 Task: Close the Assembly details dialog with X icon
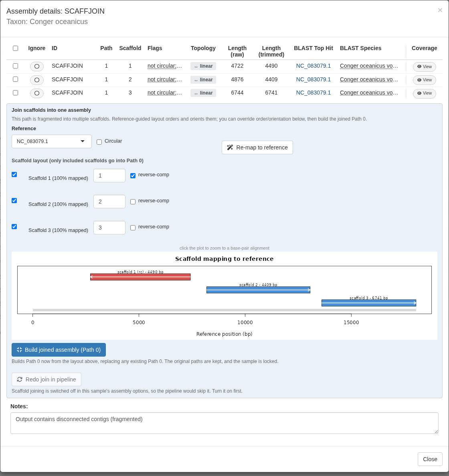point(440,10)
